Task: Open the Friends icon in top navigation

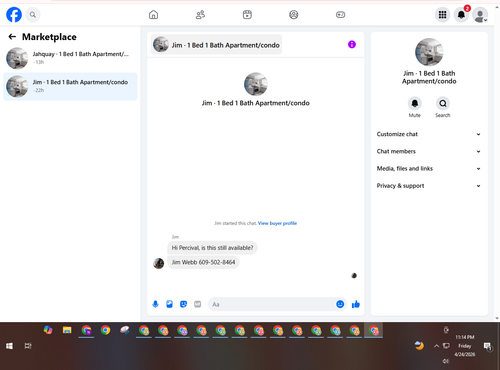Action: [200, 15]
